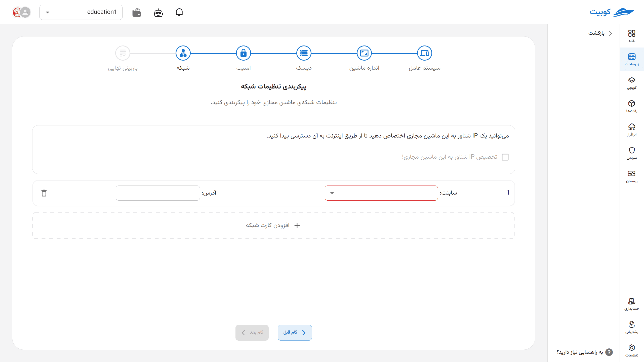Click the کوبیت logo
644x362 pixels.
tap(612, 12)
